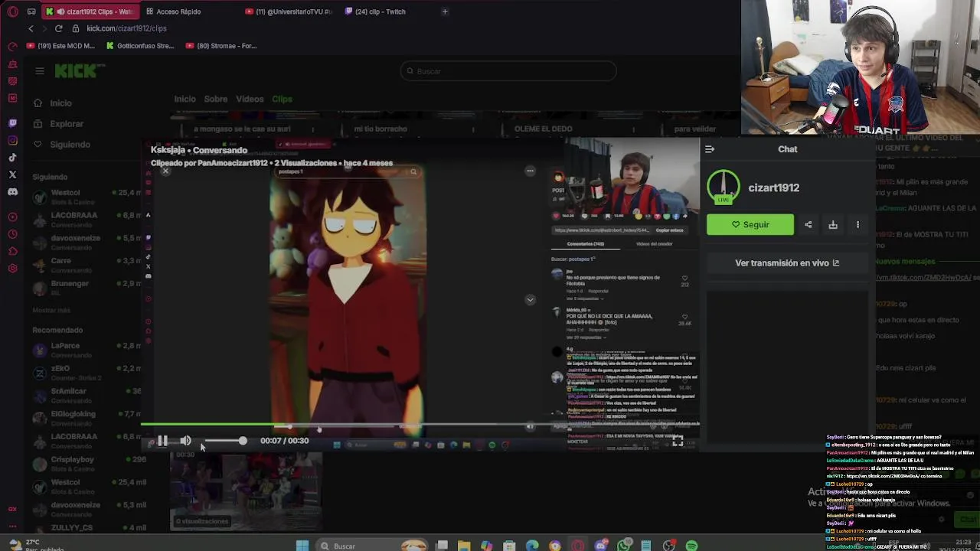Open TikTok in Opera sidebar
This screenshot has width=980, height=551.
click(12, 158)
